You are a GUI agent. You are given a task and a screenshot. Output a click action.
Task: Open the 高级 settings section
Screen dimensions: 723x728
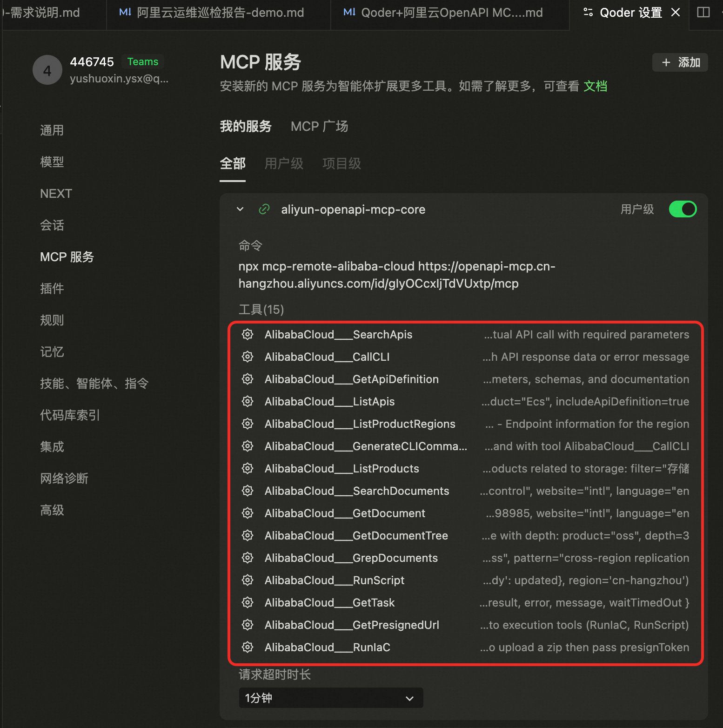[52, 510]
